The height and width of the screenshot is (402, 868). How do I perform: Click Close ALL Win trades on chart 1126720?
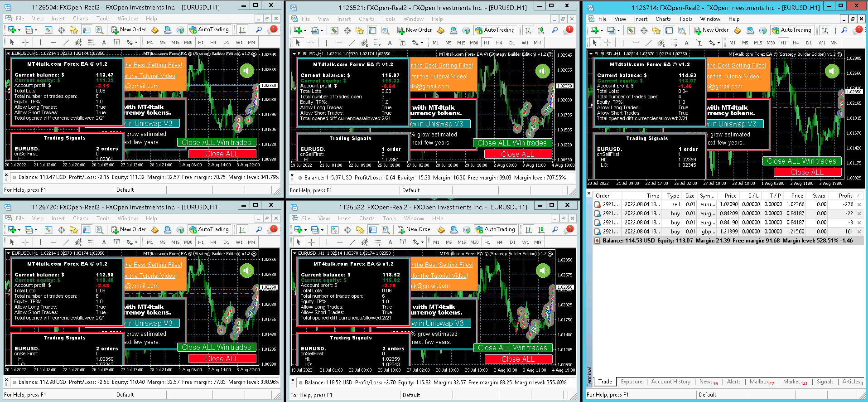[217, 347]
